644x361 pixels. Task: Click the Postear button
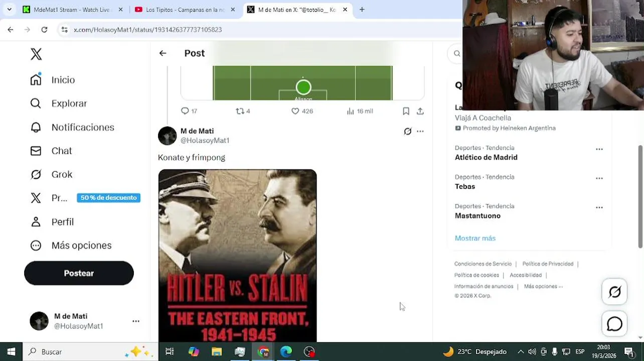79,273
